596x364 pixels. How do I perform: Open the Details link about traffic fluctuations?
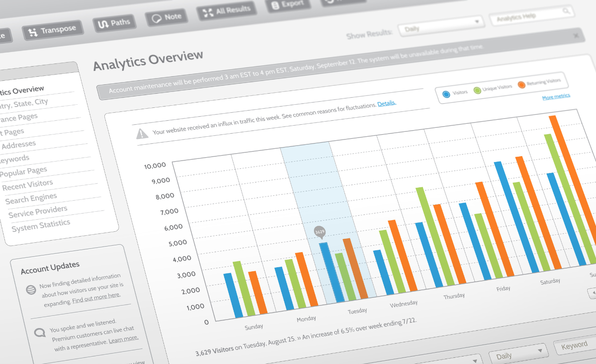coord(387,103)
